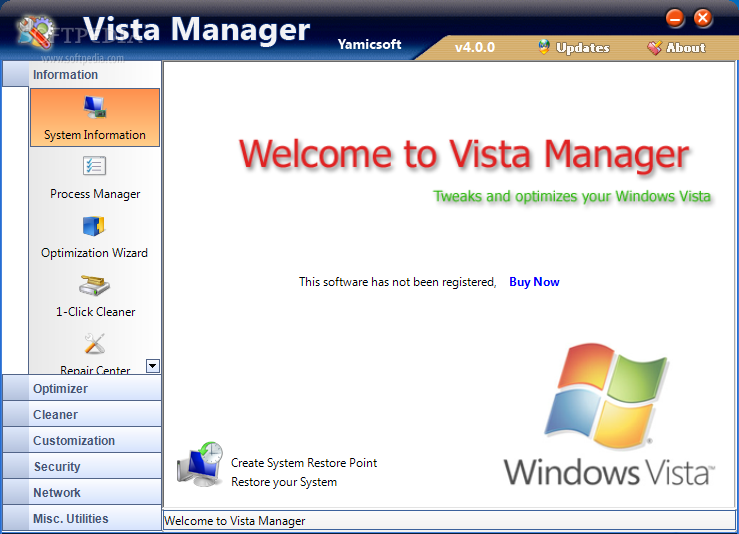
Task: Open System Information tool icon
Action: click(x=95, y=107)
